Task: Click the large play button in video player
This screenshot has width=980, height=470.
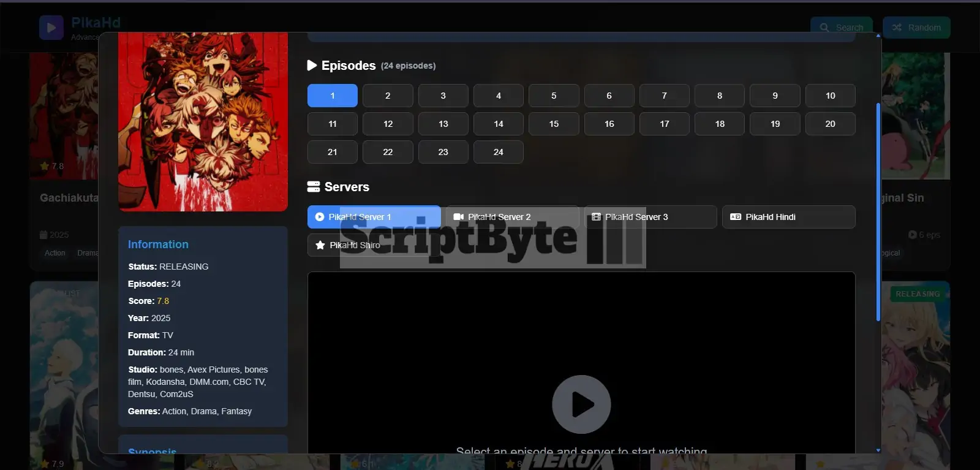Action: 581,404
